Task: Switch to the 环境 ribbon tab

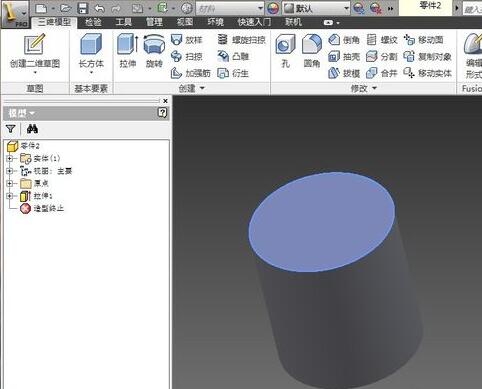Action: pyautogui.click(x=215, y=22)
